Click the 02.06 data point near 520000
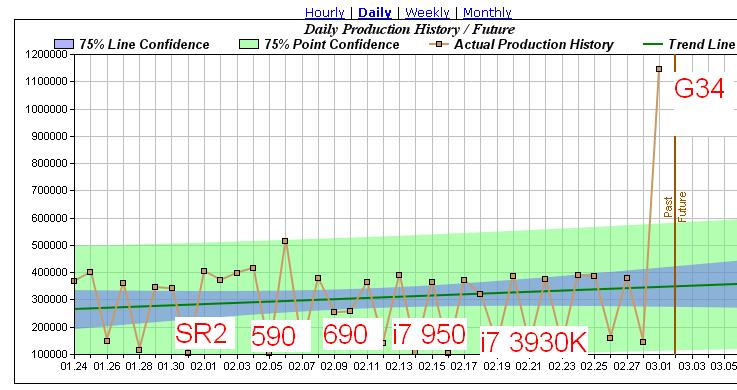Viewport: 737px width, 390px height. pyautogui.click(x=285, y=241)
